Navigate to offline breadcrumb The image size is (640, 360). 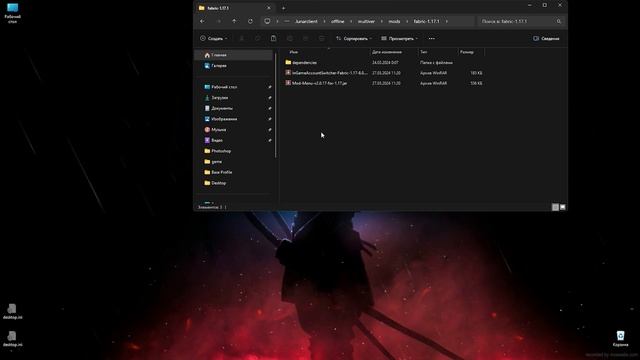[338, 21]
